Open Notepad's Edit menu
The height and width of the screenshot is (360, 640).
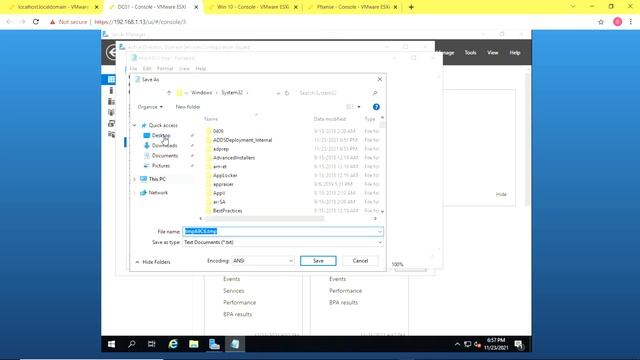pyautogui.click(x=147, y=69)
